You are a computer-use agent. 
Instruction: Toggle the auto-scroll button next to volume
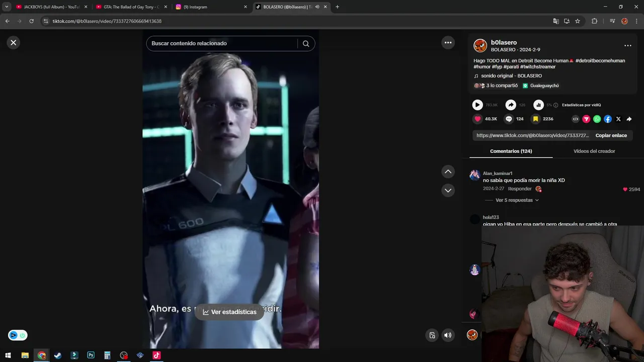pyautogui.click(x=432, y=335)
